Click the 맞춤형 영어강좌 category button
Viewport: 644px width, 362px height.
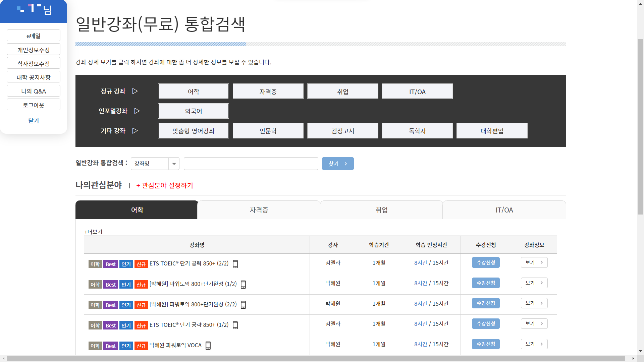[193, 131]
